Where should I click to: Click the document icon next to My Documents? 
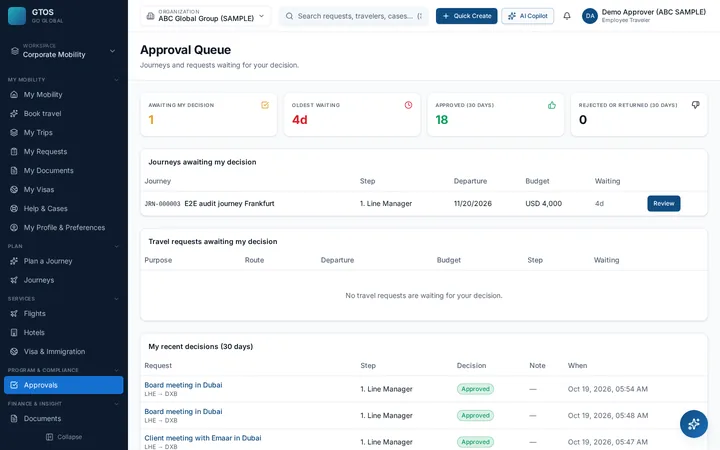click(x=14, y=170)
